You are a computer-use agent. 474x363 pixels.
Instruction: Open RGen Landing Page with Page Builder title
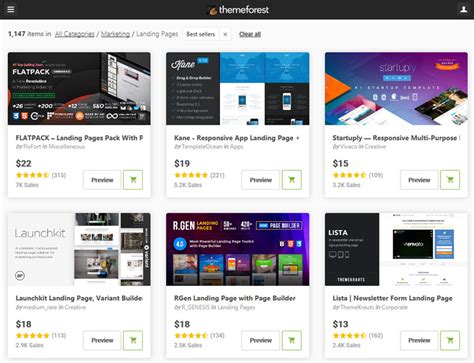pyautogui.click(x=235, y=298)
